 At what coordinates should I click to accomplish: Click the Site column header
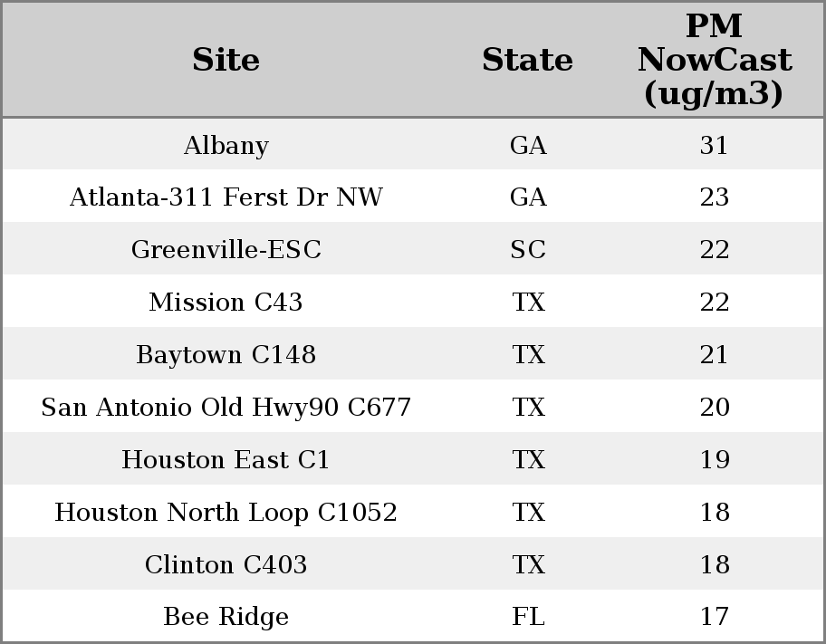226,60
